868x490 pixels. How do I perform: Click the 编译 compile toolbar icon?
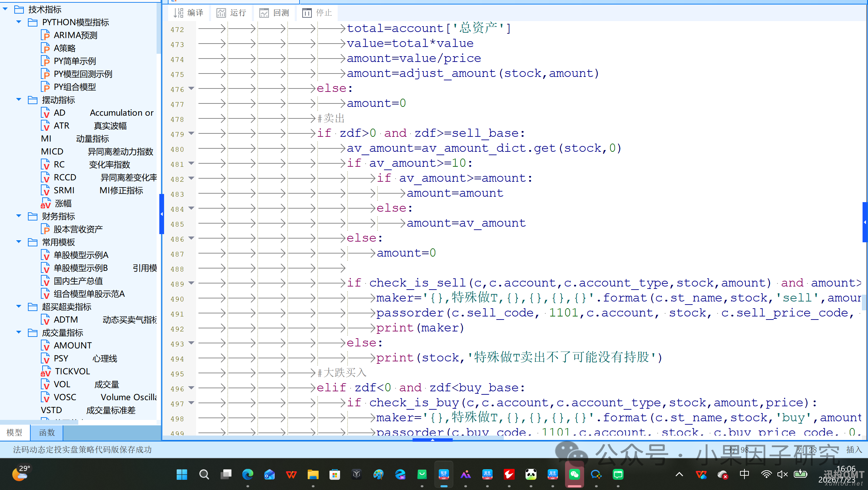click(x=188, y=13)
